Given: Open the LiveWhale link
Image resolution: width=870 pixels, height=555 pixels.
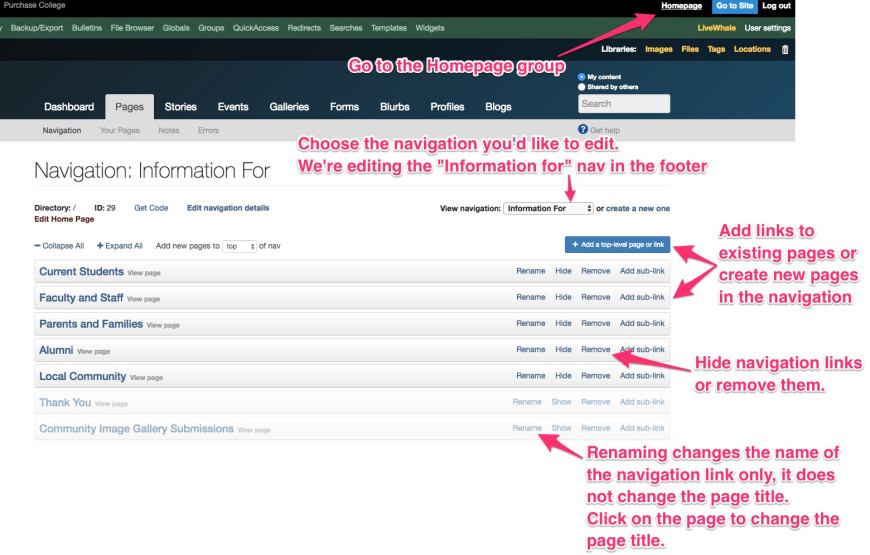Looking at the screenshot, I should (x=716, y=28).
